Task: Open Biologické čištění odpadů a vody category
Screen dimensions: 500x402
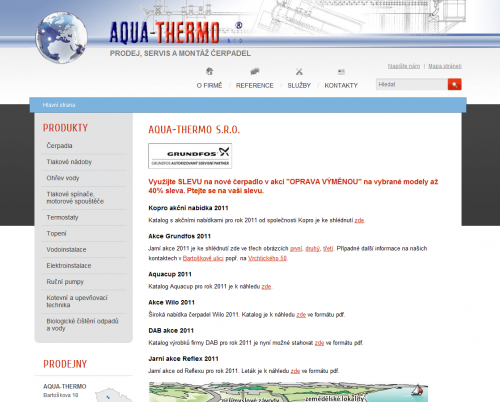Action: pyautogui.click(x=83, y=325)
